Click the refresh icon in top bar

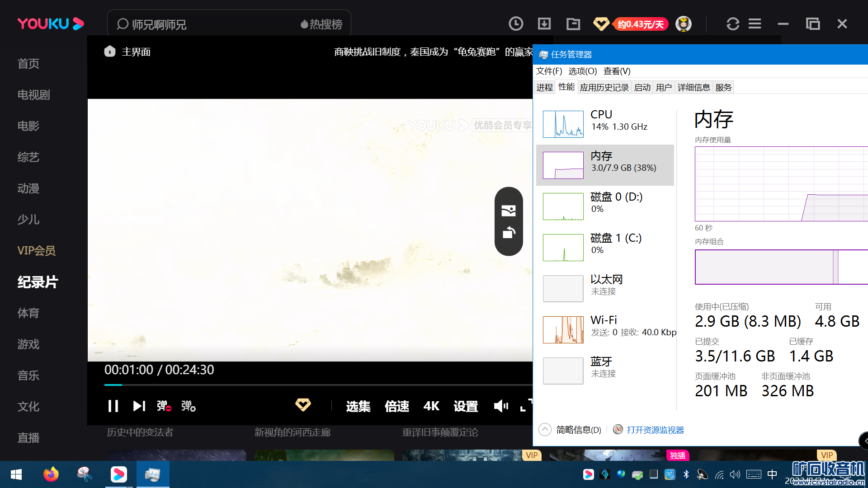[733, 23]
